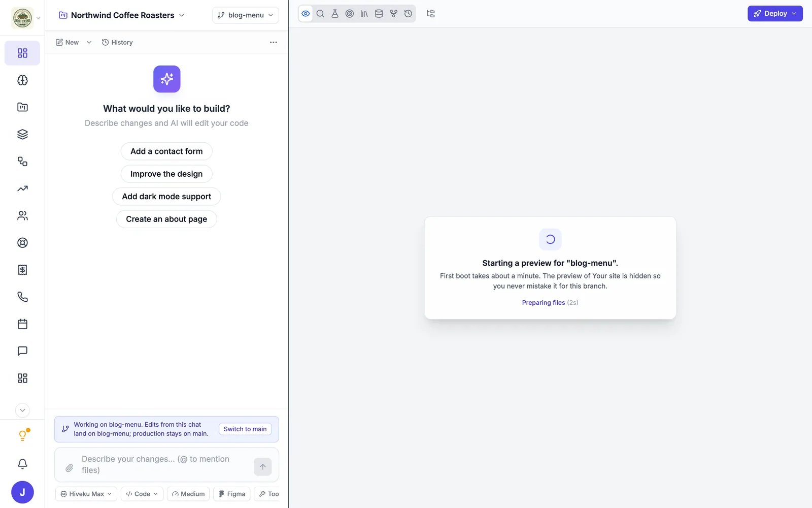
Task: Choose the Create an about page suggestion
Action: pos(166,219)
